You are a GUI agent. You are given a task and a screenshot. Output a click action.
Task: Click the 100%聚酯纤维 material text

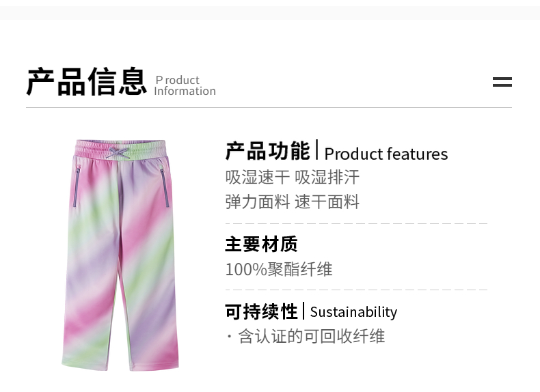coord(278,269)
